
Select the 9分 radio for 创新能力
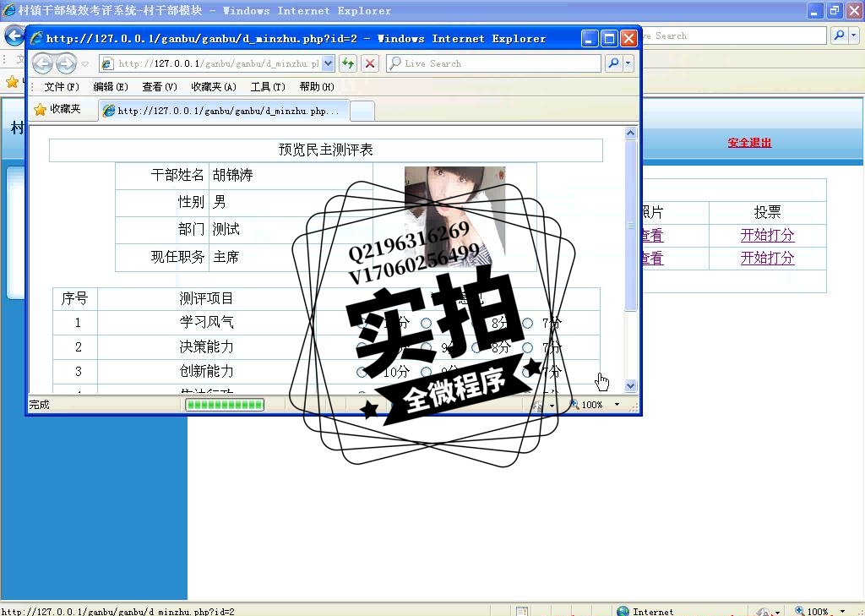coord(426,372)
